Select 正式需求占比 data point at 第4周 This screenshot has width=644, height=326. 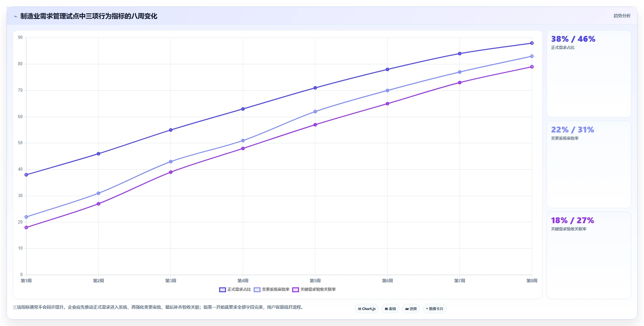point(243,109)
